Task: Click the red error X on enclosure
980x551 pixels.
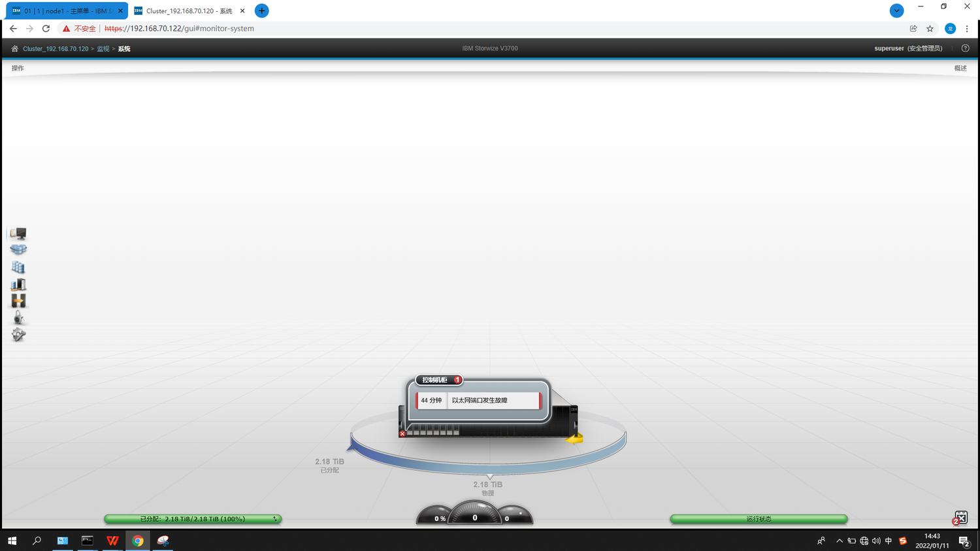Action: (402, 433)
